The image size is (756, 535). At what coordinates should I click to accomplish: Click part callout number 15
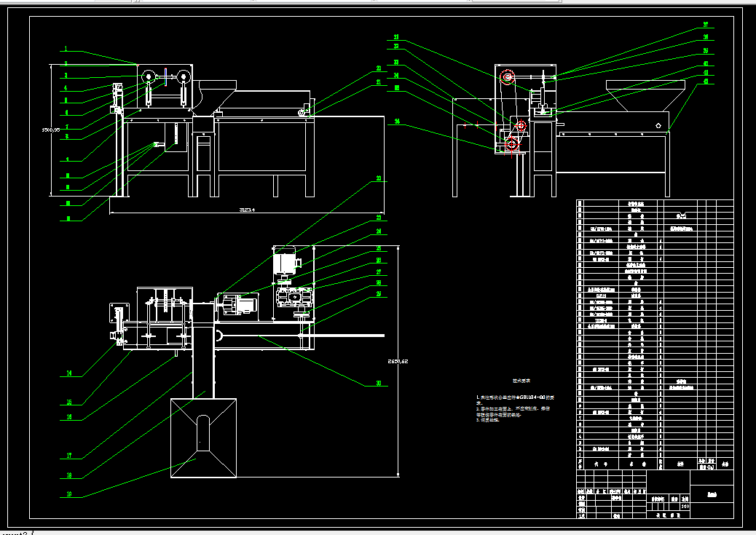[69, 402]
